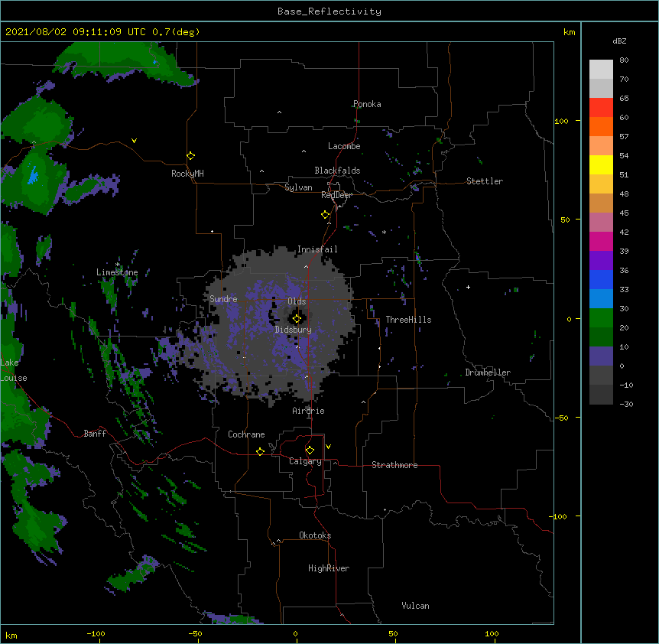659x644 pixels.
Task: Click the Innisfail city label
Action: pos(317,249)
